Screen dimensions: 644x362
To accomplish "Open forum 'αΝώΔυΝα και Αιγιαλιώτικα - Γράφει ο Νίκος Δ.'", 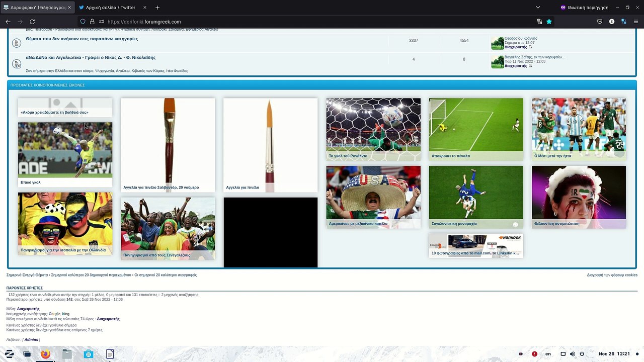I will click(91, 57).
